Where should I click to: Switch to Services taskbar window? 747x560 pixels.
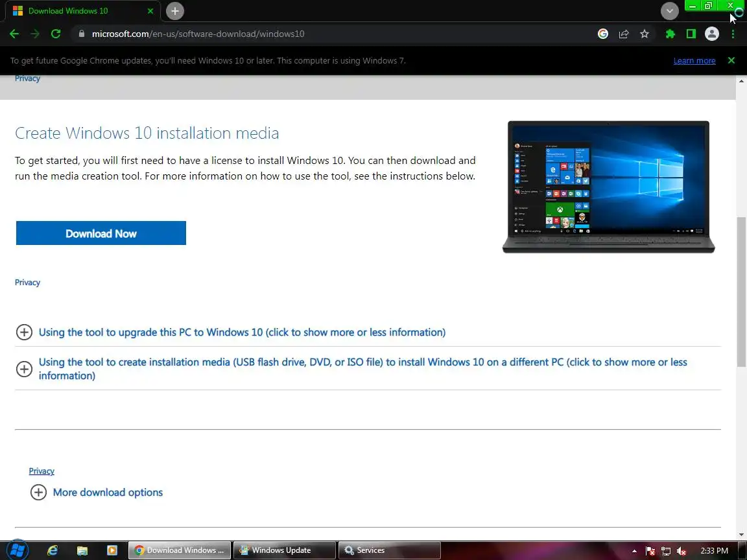click(389, 550)
